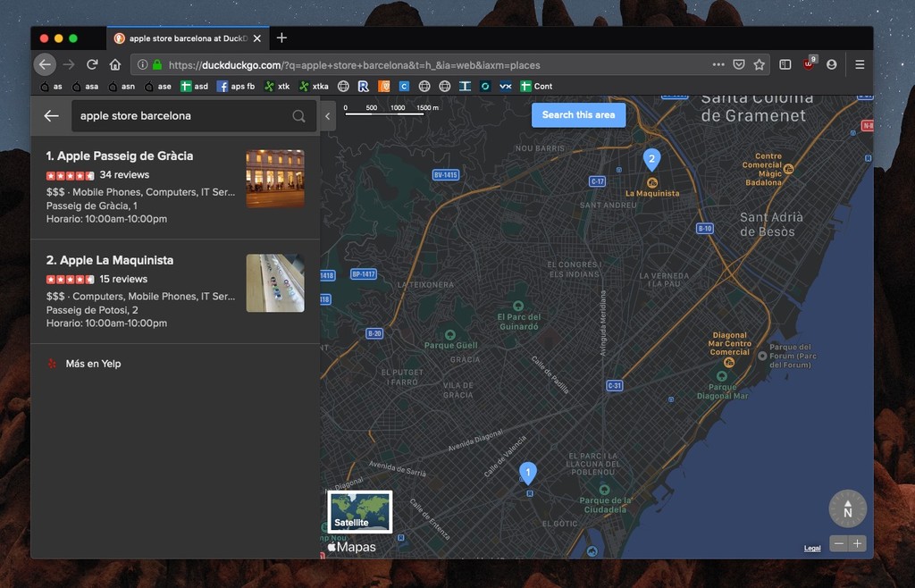Viewport: 915px width, 588px height.
Task: Open the blue 'C' bookmark icon
Action: click(404, 87)
